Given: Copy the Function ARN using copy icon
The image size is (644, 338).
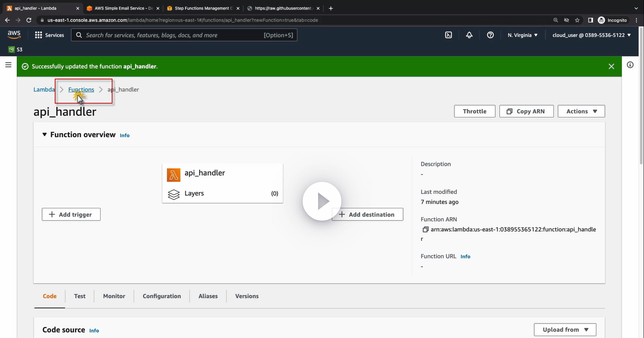Looking at the screenshot, I should pyautogui.click(x=425, y=230).
